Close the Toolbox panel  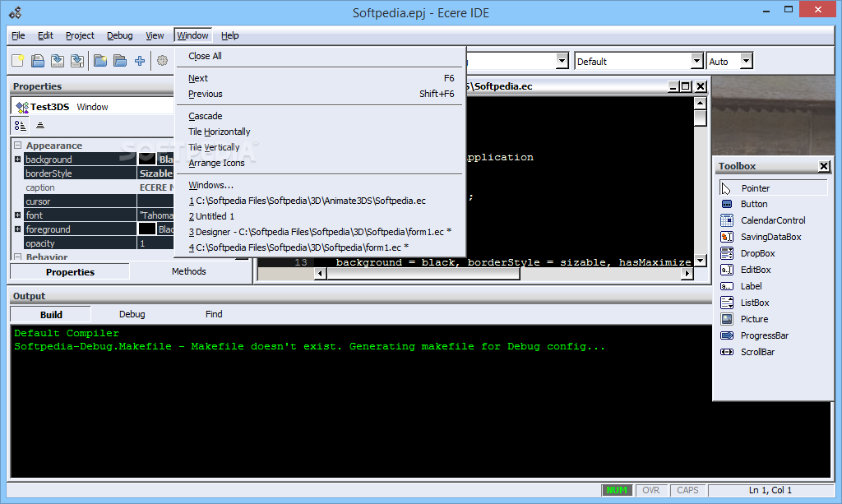coord(824,166)
